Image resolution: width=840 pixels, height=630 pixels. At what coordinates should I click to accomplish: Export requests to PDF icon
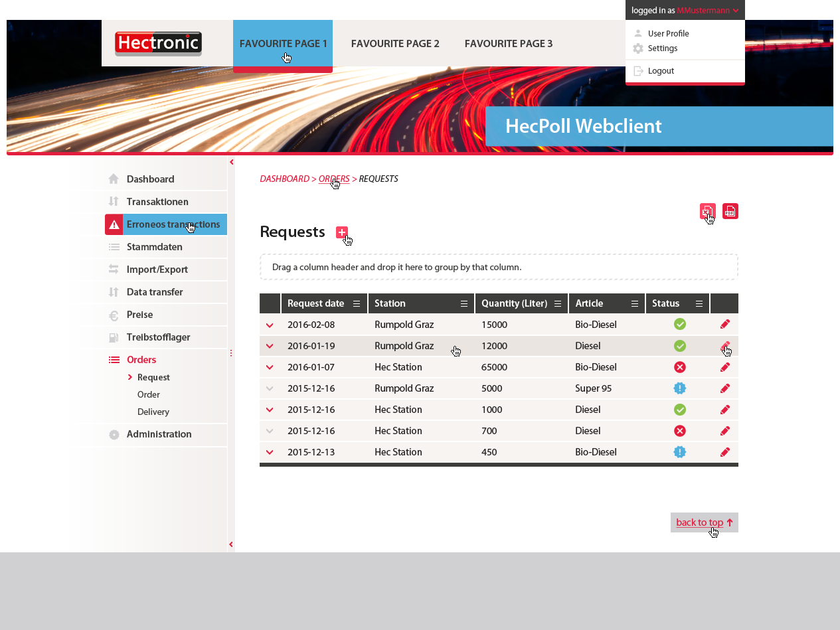point(730,211)
